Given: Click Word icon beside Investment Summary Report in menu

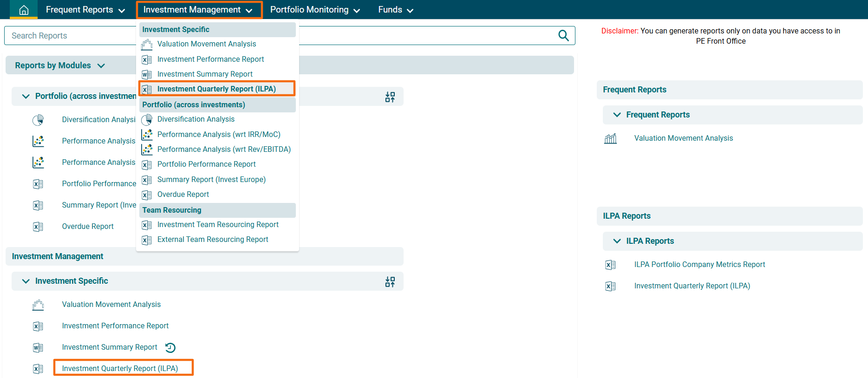Looking at the screenshot, I should pos(147,74).
